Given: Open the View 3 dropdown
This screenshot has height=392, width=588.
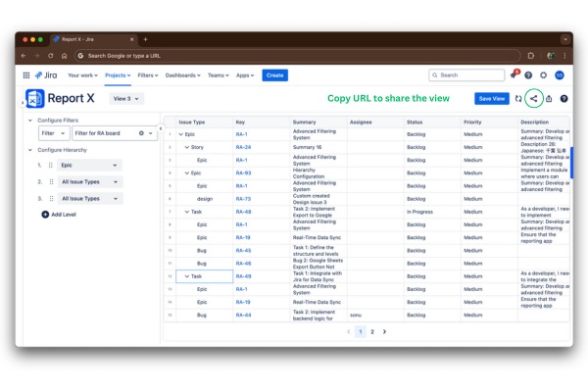Looking at the screenshot, I should 126,99.
